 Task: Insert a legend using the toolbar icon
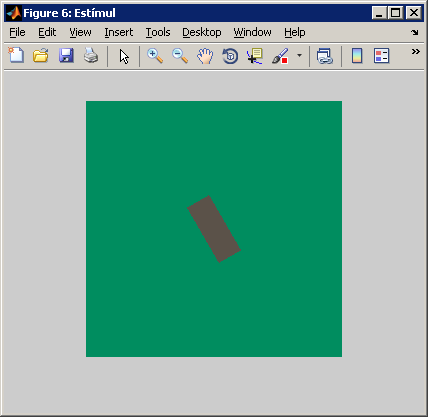[382, 56]
